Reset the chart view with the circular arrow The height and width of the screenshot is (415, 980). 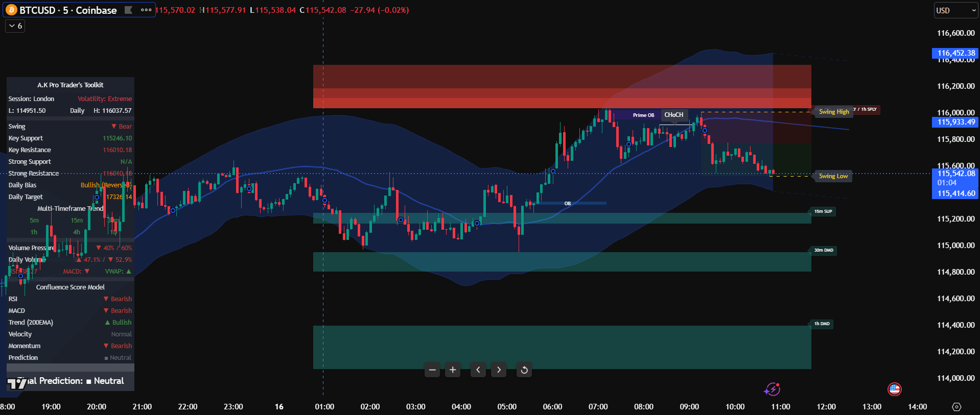524,370
